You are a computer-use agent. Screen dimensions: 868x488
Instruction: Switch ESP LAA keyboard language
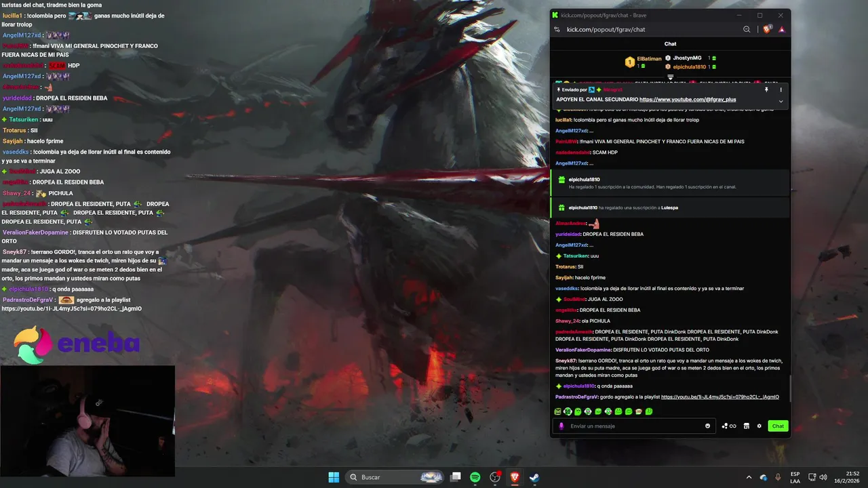pyautogui.click(x=795, y=477)
